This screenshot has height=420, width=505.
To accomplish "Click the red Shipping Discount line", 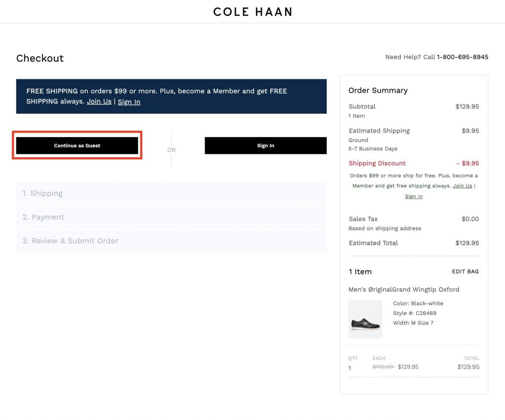I will point(377,163).
